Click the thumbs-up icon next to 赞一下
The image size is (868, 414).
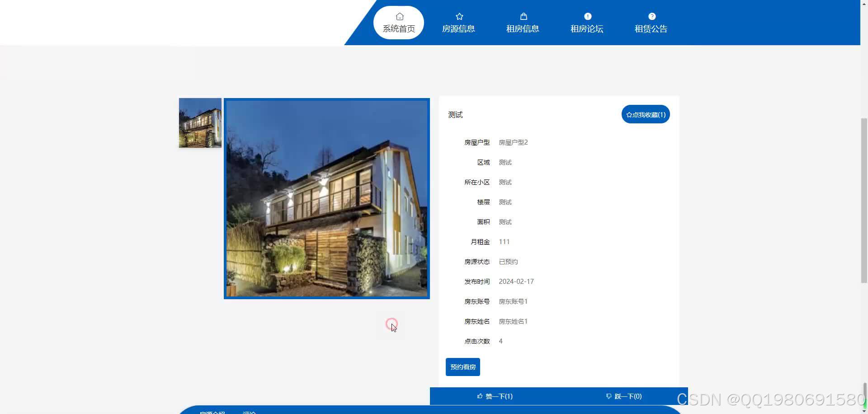(480, 396)
